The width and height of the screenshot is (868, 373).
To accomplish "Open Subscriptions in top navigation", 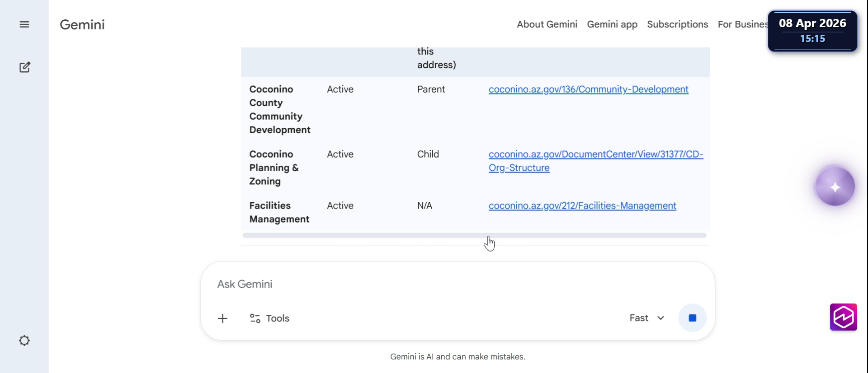I will point(677,24).
